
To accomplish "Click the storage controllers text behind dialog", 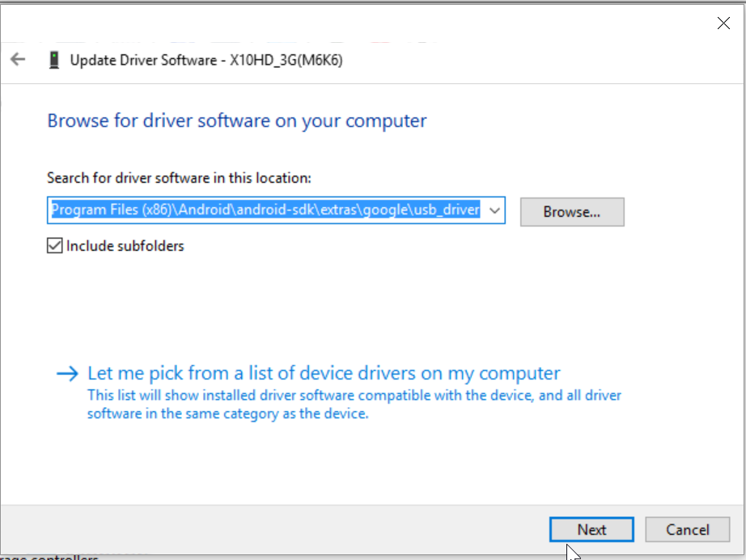I will click(x=49, y=557).
